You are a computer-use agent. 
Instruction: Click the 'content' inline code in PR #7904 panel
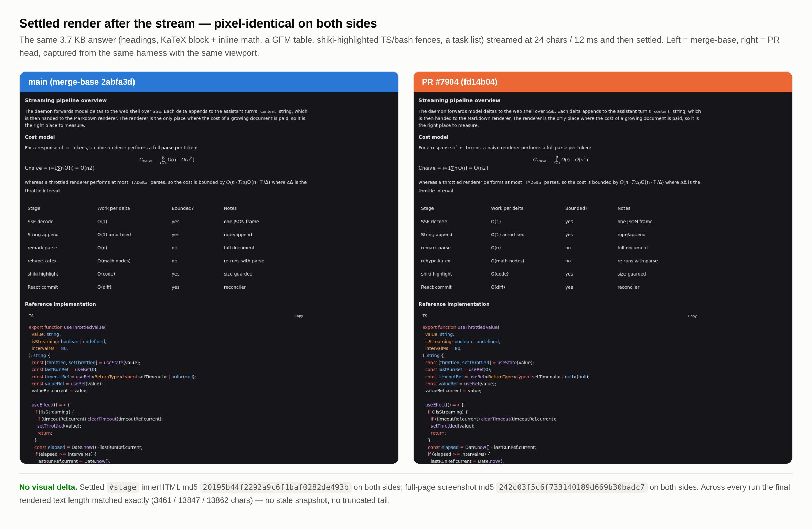tap(662, 111)
